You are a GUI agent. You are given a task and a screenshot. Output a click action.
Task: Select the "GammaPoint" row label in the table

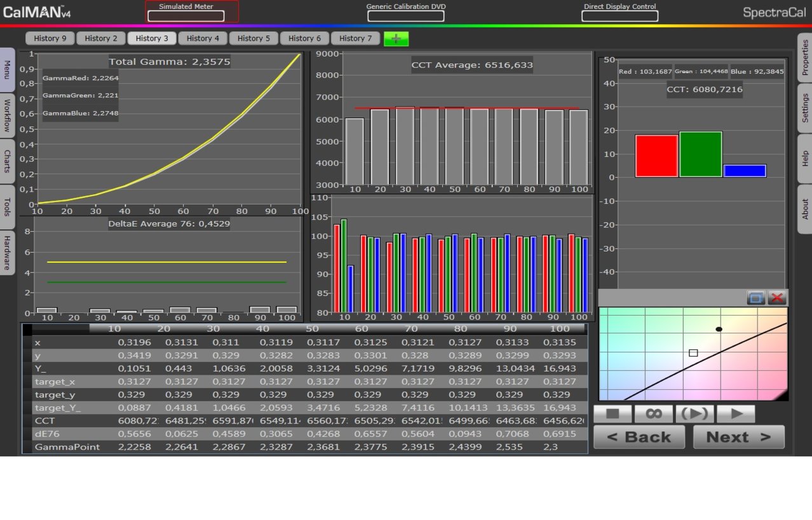coord(67,447)
